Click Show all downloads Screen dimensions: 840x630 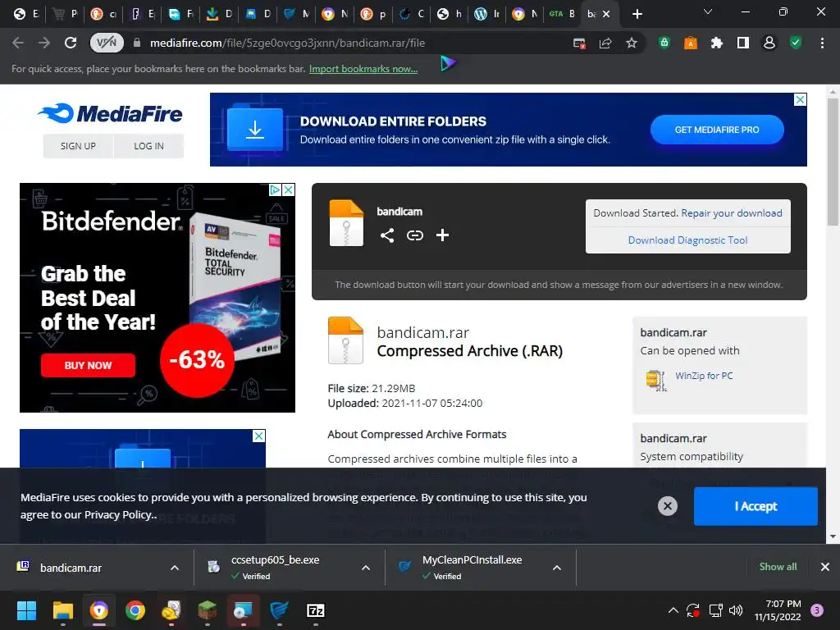point(778,567)
